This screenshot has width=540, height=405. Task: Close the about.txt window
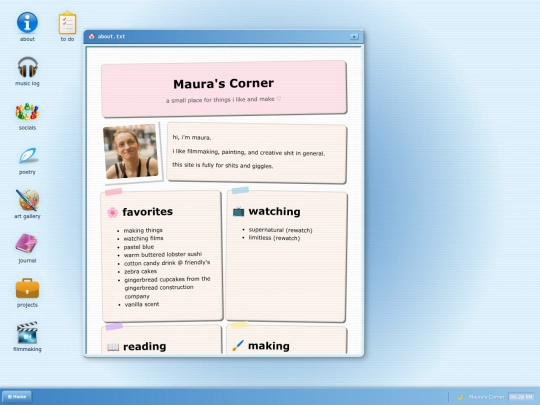[x=354, y=37]
